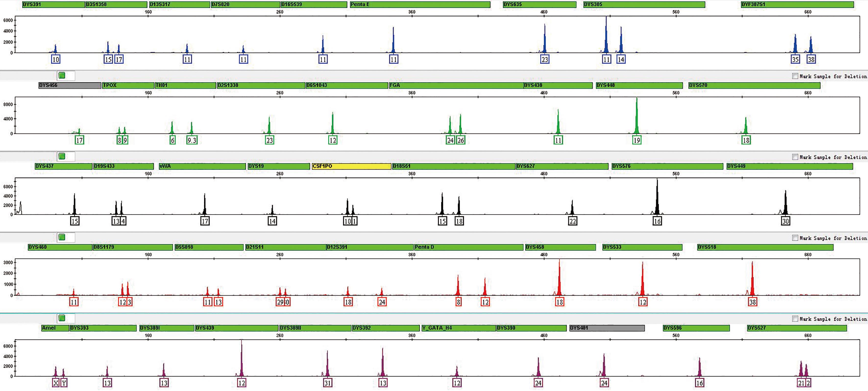
Task: Click allele 23 label under DYS635
Action: [545, 59]
